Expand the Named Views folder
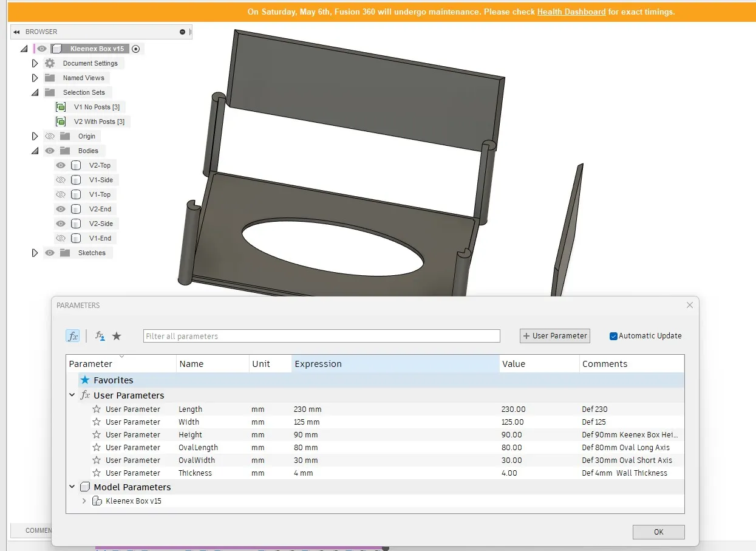 (35, 78)
